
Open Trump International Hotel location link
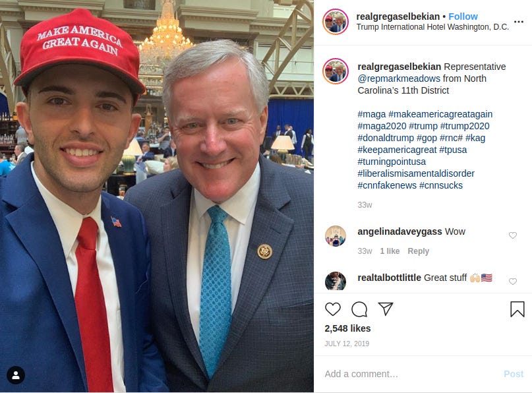[432, 27]
